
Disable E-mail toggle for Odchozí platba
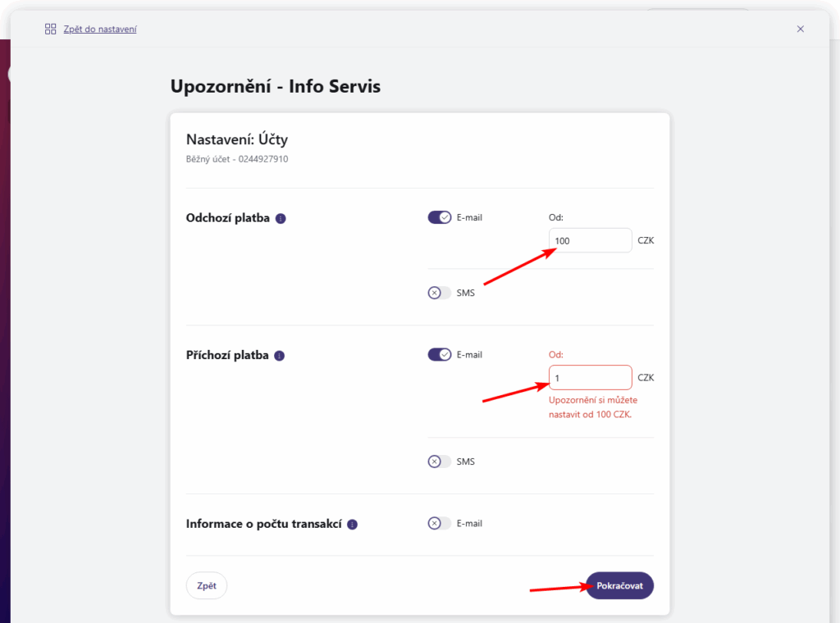(x=440, y=217)
